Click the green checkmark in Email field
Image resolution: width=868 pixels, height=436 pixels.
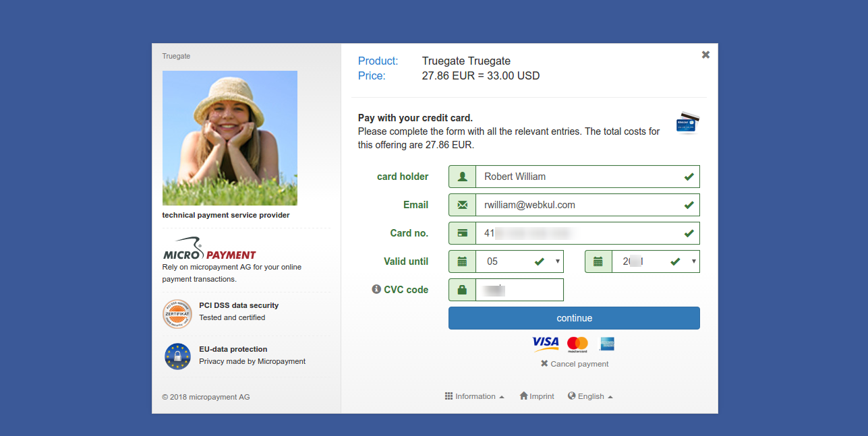[x=689, y=205]
